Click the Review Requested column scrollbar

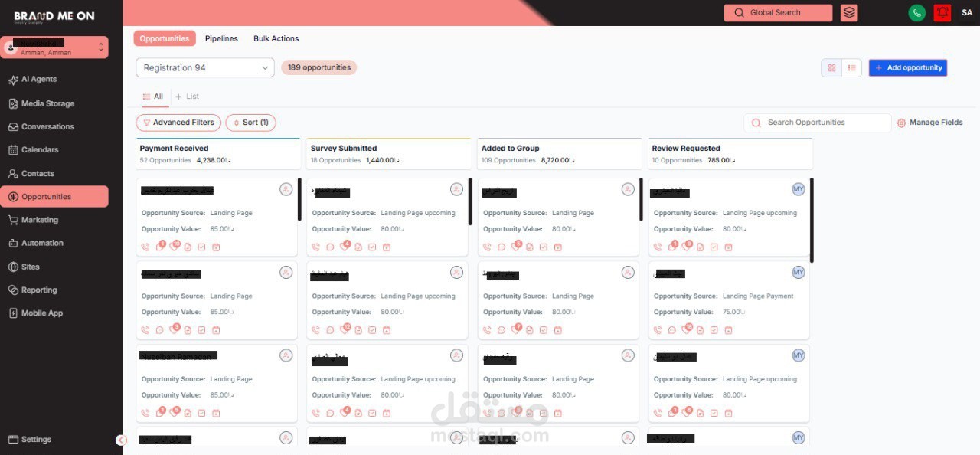tap(812, 221)
